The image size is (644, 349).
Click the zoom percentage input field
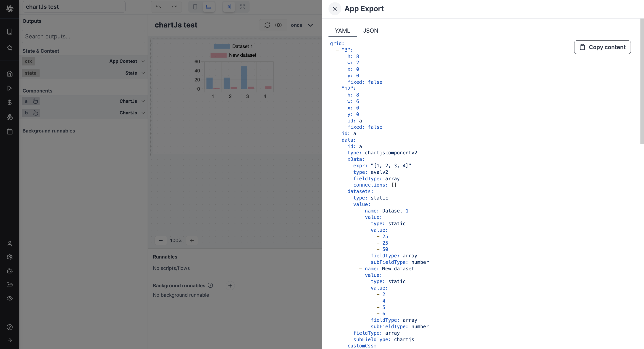[x=176, y=240]
